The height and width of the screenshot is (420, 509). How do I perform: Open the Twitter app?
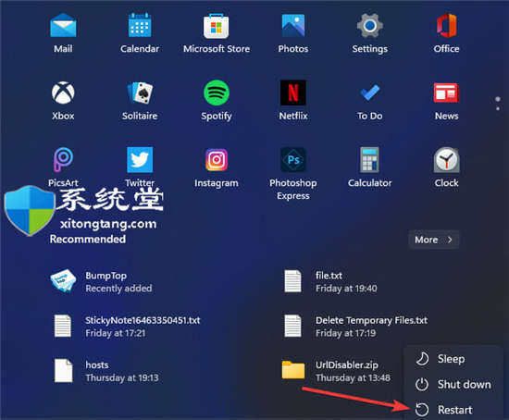[x=140, y=167]
